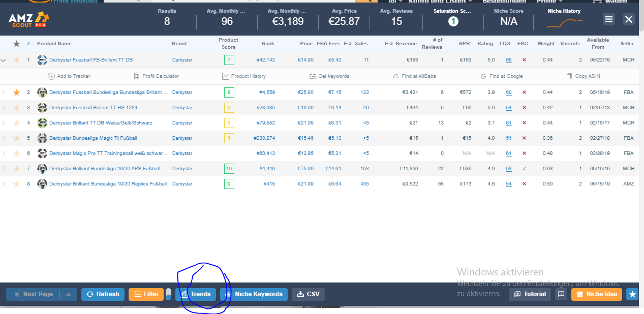Click the star column header icon

tap(16, 44)
